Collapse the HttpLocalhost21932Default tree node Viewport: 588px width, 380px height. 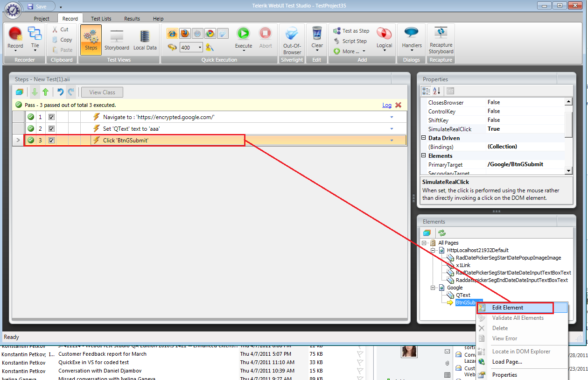[433, 250]
